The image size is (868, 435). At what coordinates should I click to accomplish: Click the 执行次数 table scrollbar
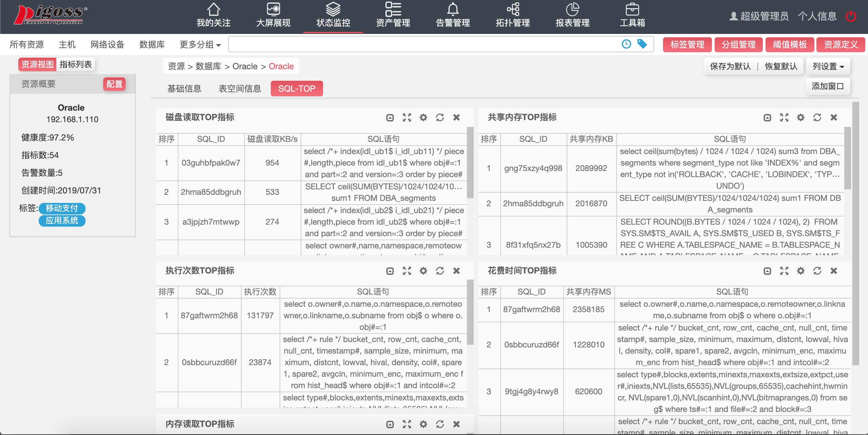click(x=470, y=312)
